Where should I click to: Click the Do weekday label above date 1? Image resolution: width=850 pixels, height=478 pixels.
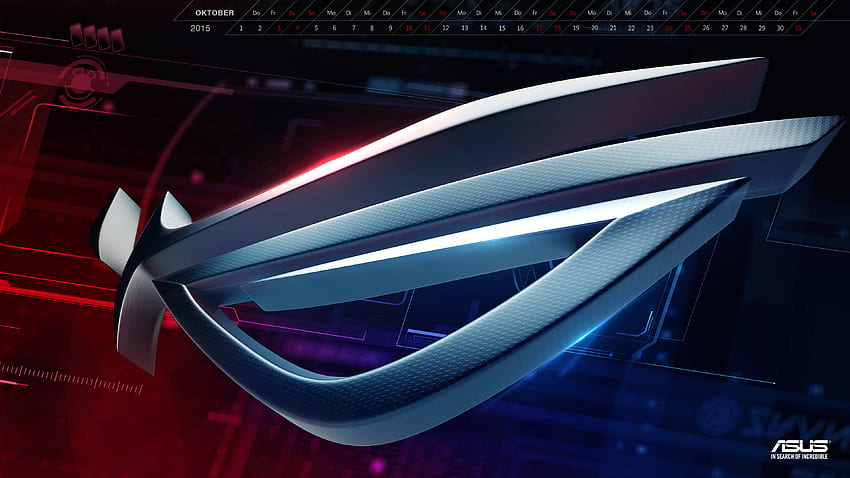[256, 12]
